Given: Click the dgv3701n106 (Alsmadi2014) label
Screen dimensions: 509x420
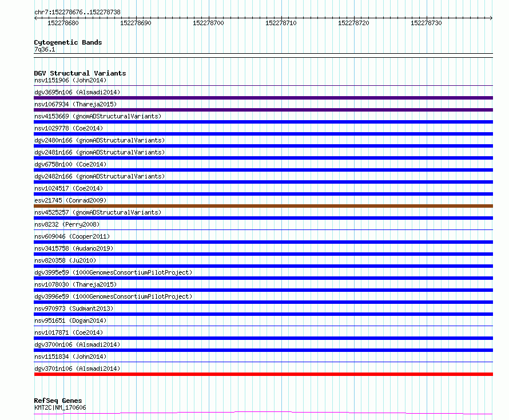Looking at the screenshot, I should pyautogui.click(x=77, y=369).
